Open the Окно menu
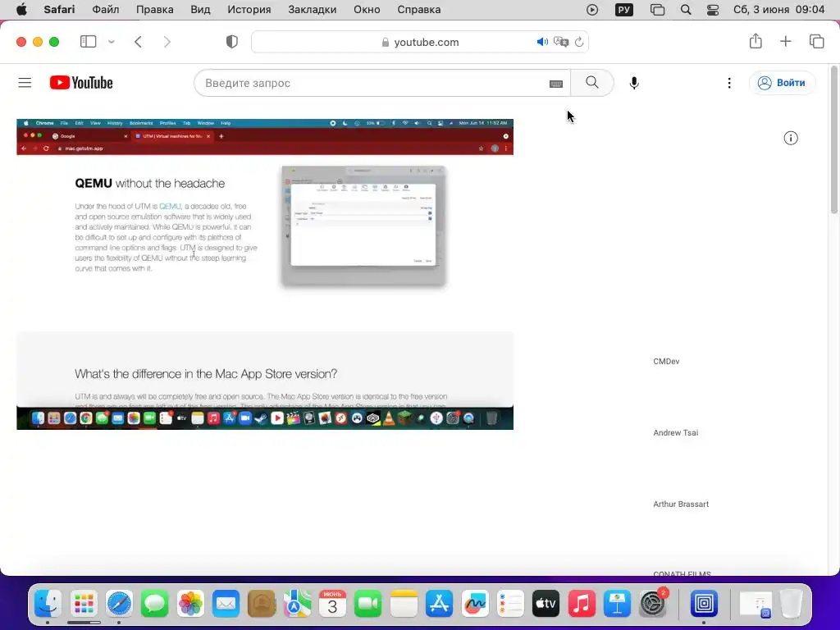840x630 pixels. tap(367, 10)
